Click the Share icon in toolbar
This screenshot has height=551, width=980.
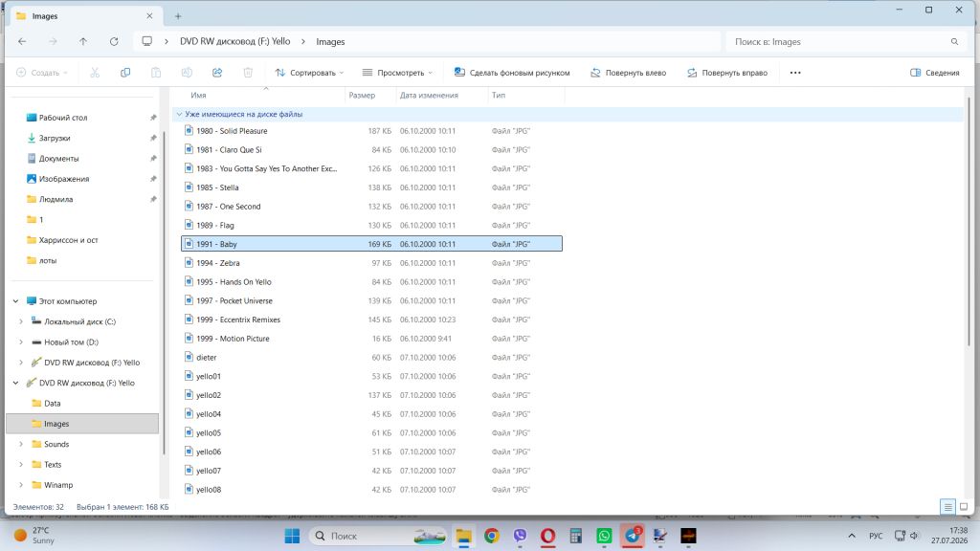(217, 73)
